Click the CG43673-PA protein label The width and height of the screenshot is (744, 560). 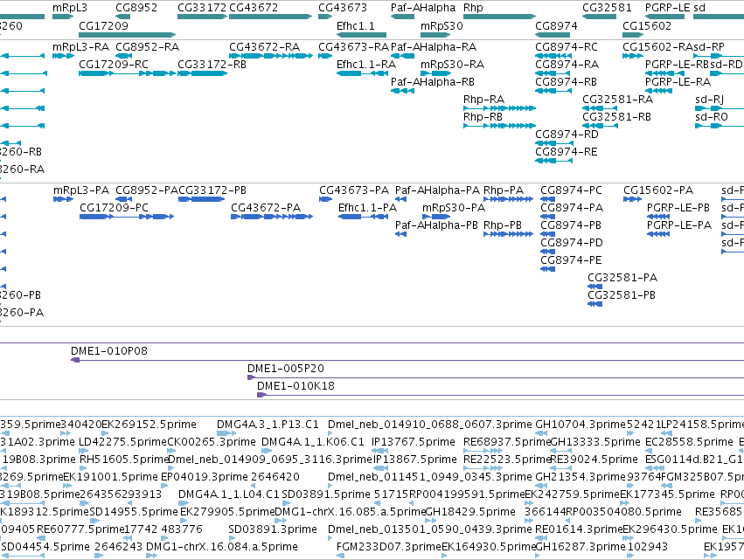coord(354,190)
